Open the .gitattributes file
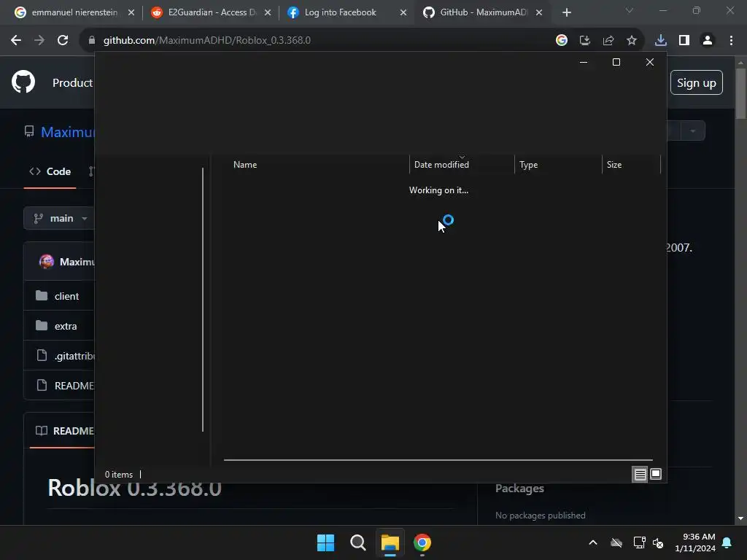This screenshot has height=560, width=747. tap(74, 356)
